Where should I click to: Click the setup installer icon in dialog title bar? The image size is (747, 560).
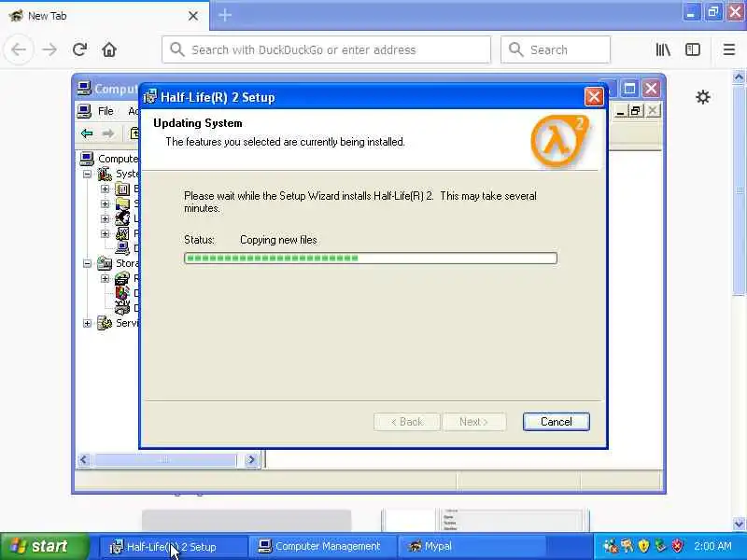pyautogui.click(x=150, y=97)
